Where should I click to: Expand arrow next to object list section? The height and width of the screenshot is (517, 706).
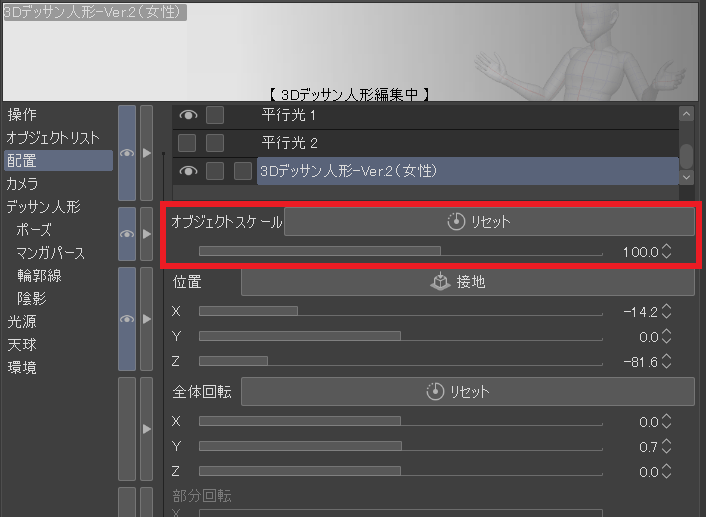coord(147,153)
